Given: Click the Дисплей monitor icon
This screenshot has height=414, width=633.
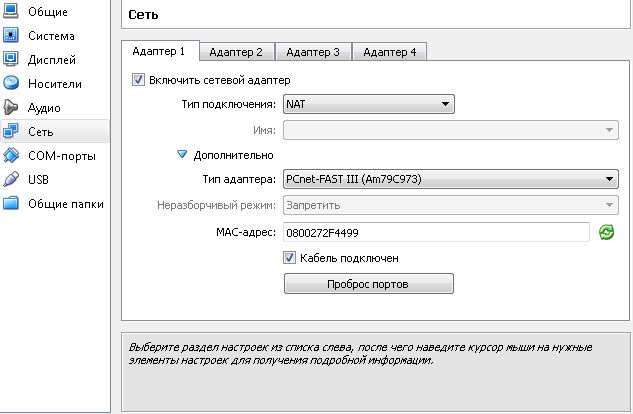Looking at the screenshot, I should 11,59.
